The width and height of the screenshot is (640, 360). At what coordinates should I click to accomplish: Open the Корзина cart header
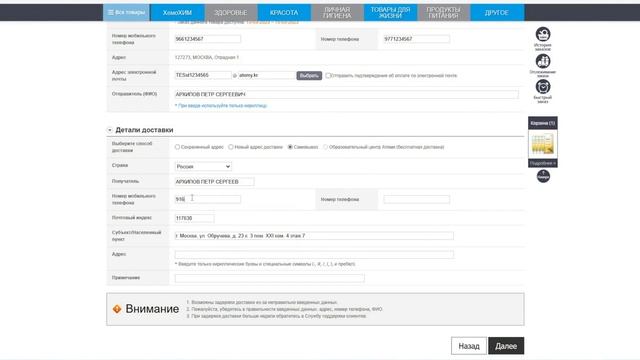(x=542, y=123)
